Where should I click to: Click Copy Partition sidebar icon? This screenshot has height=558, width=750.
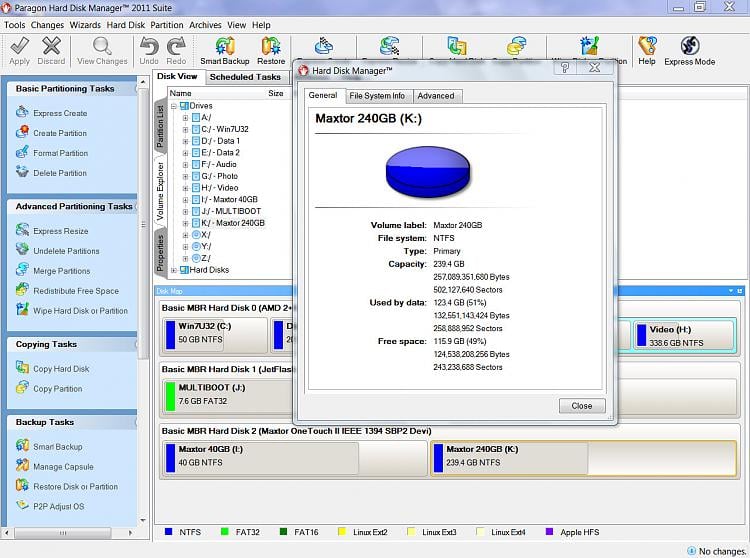[22, 388]
